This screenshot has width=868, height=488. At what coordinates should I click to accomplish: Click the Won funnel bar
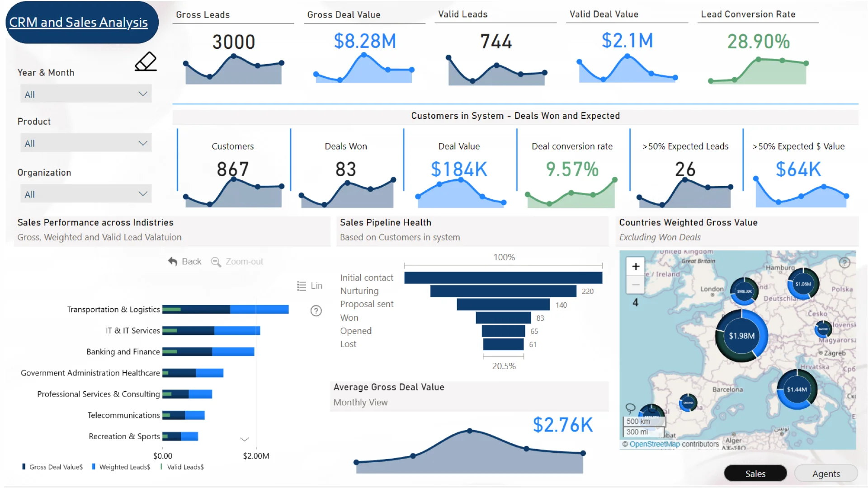pos(503,318)
